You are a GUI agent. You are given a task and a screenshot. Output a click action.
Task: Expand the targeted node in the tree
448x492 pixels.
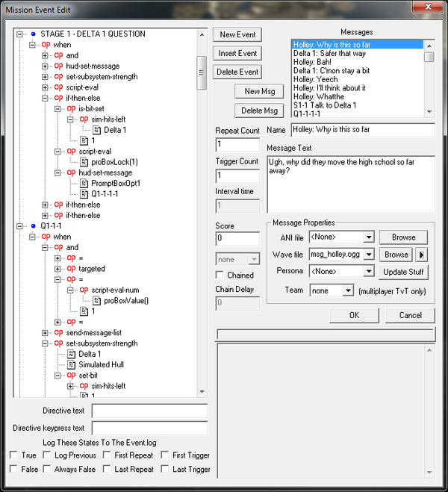58,269
